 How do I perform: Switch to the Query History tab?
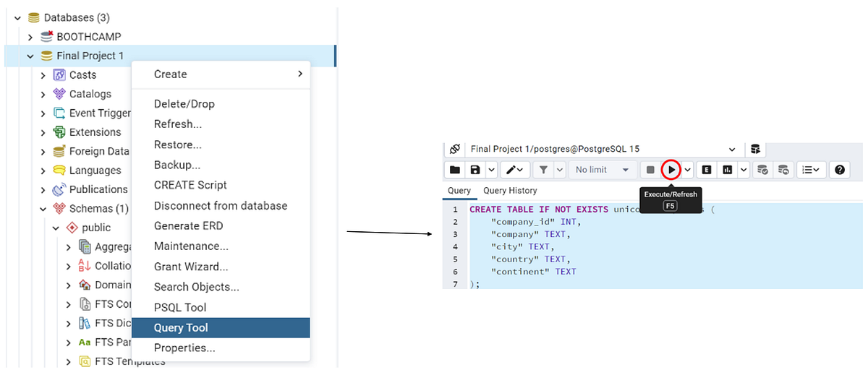click(x=510, y=191)
